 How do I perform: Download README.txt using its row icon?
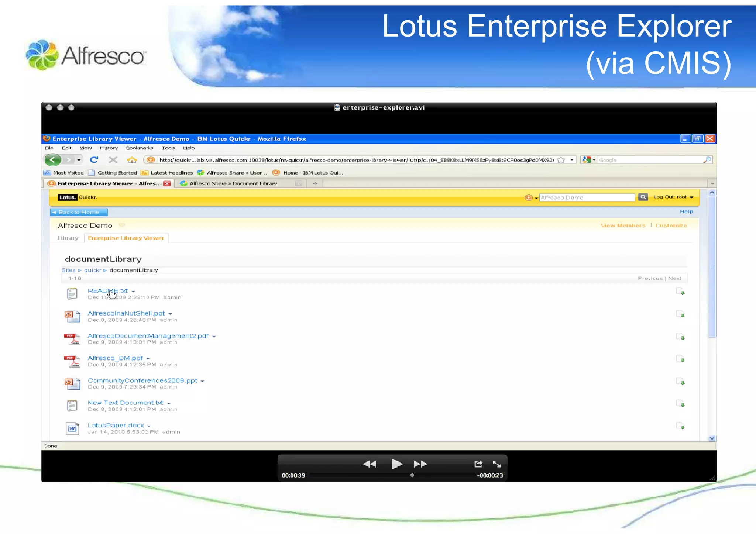click(680, 292)
